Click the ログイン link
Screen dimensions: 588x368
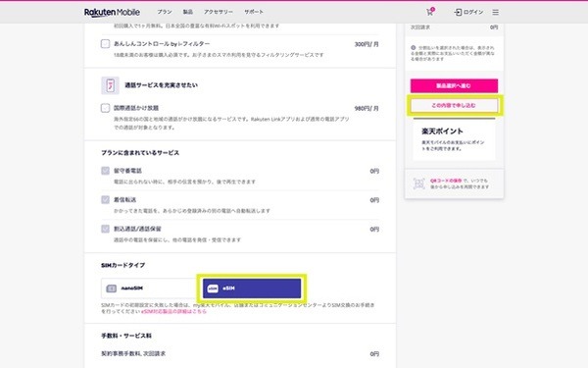tap(473, 12)
